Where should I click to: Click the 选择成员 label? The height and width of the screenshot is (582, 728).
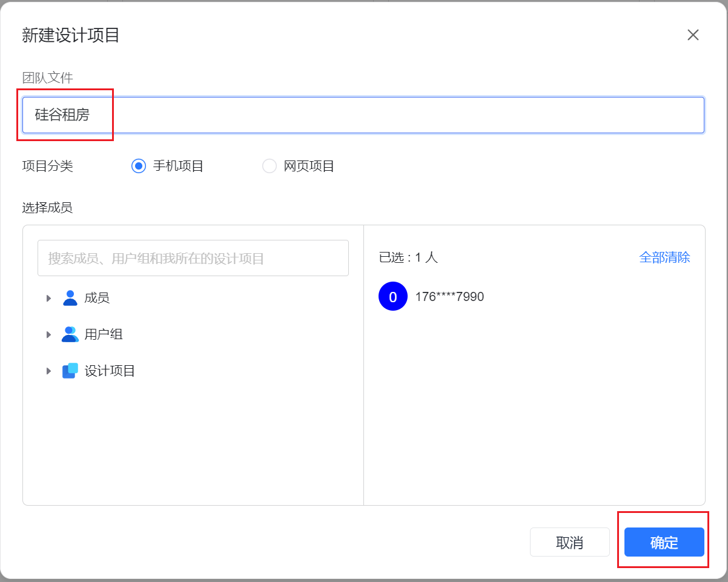(47, 208)
